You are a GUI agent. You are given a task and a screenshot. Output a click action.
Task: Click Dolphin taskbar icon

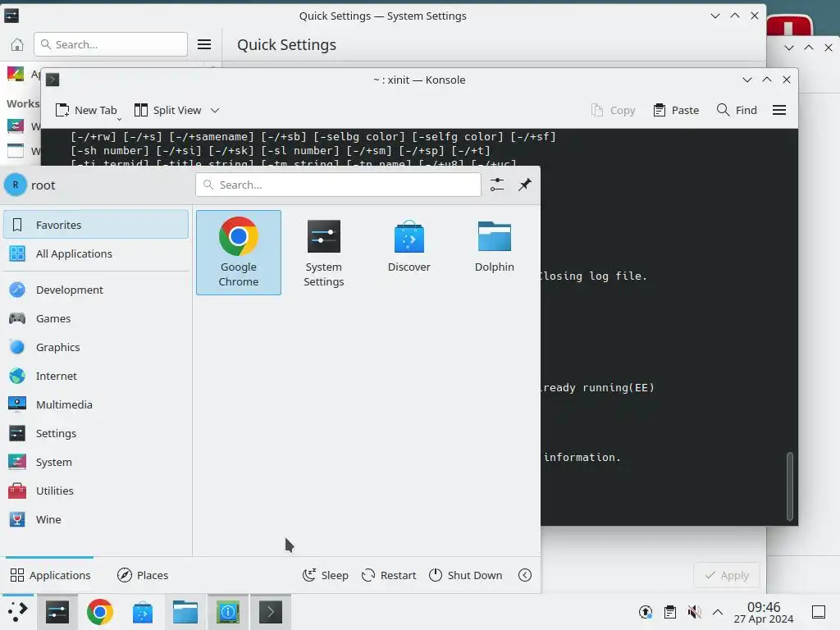tap(185, 612)
